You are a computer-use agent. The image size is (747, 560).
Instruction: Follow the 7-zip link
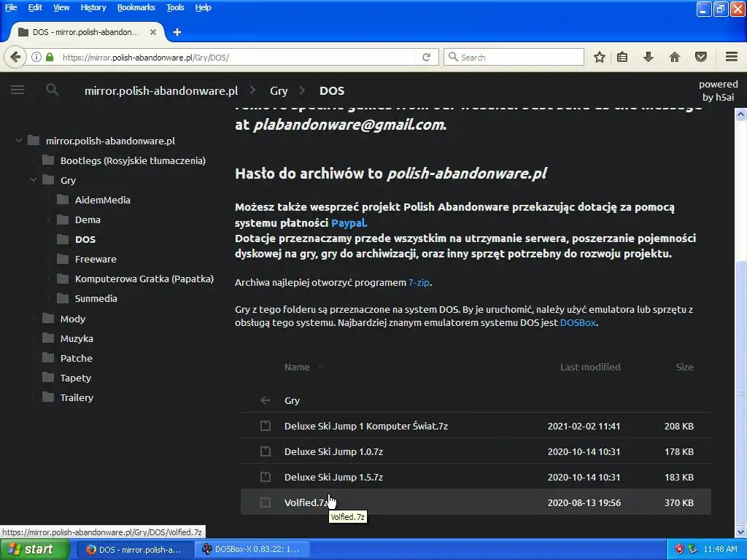click(x=419, y=282)
